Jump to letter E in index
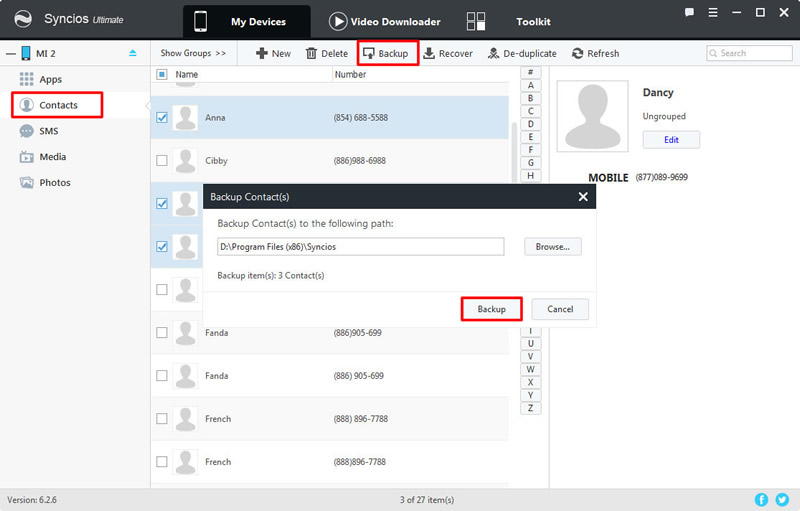The height and width of the screenshot is (511, 800). (531, 137)
